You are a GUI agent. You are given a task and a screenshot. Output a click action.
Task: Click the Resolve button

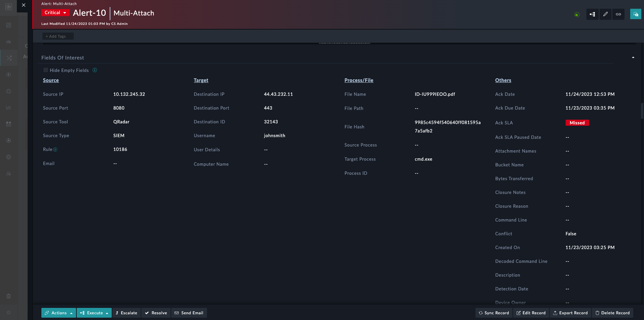point(156,313)
